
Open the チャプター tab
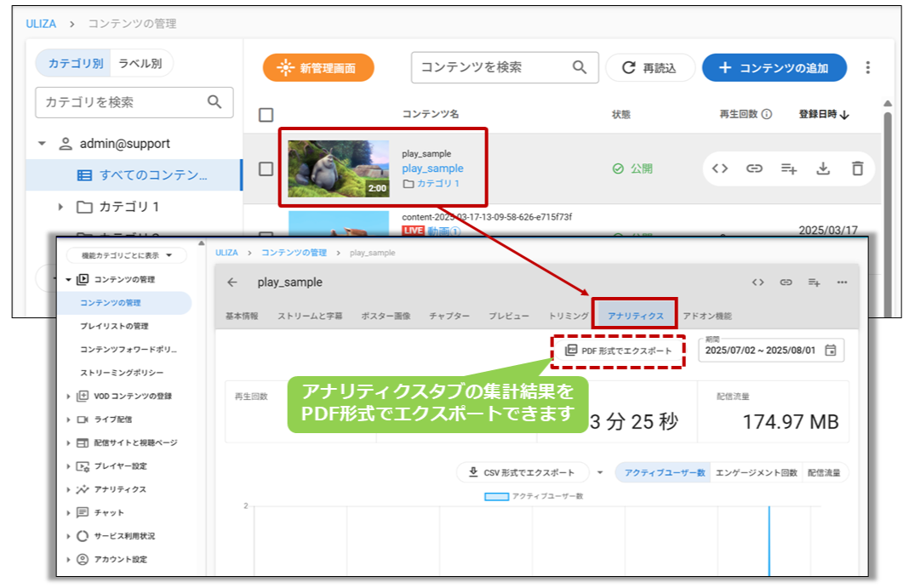tap(449, 316)
